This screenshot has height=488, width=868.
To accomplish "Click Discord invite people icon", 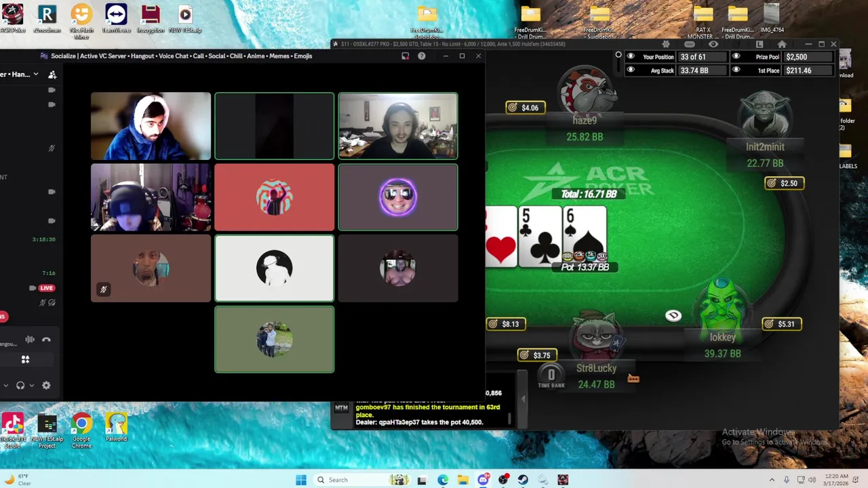I will tap(52, 75).
